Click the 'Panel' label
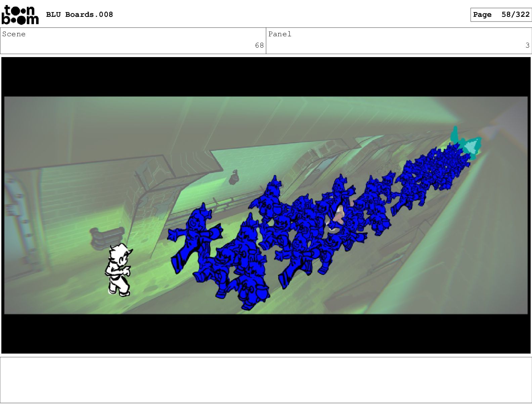 click(280, 34)
